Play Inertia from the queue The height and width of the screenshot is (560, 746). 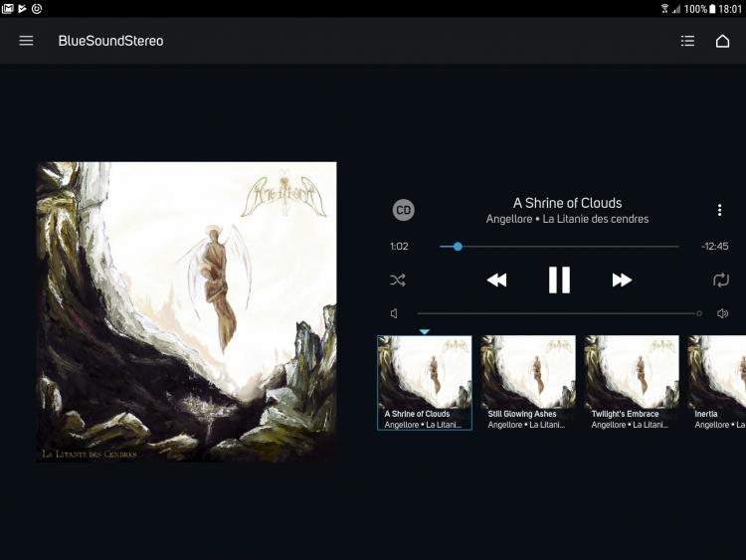[x=717, y=383]
